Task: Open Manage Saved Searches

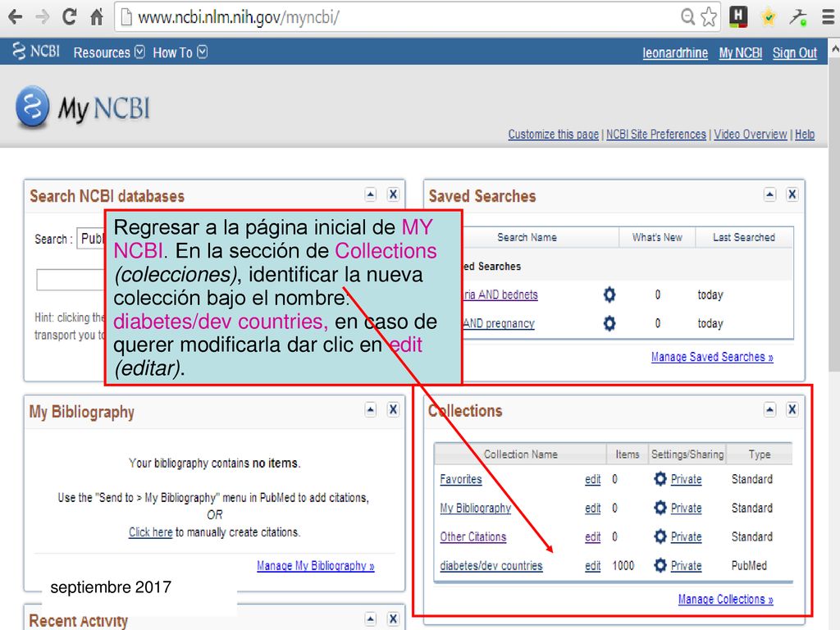Action: tap(712, 357)
